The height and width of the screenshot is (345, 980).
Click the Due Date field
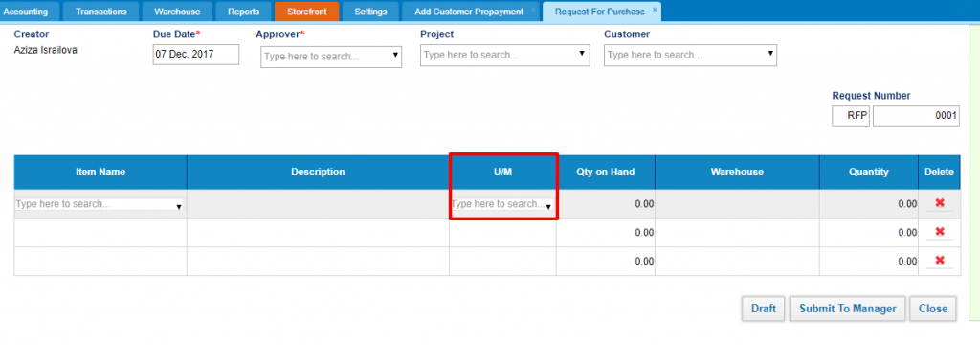195,55
